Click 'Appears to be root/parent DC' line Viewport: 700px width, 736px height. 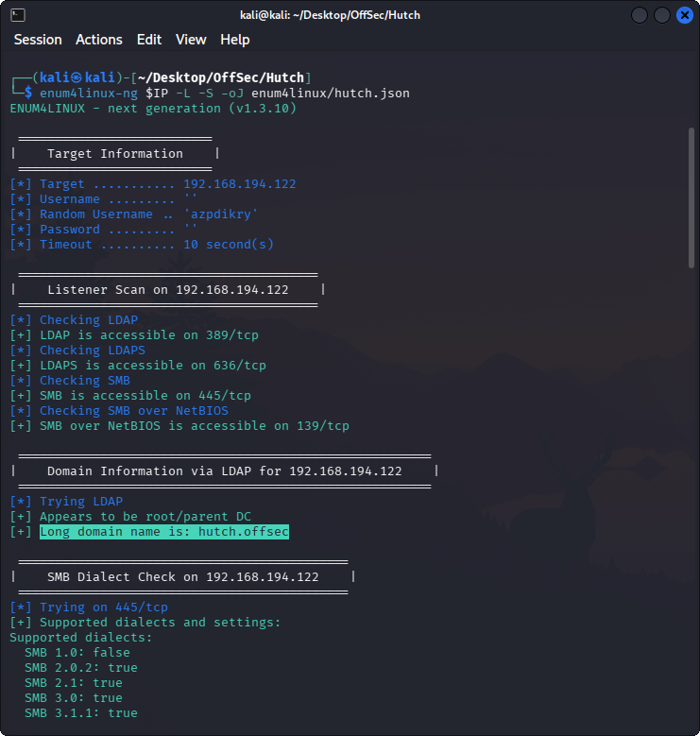click(145, 517)
